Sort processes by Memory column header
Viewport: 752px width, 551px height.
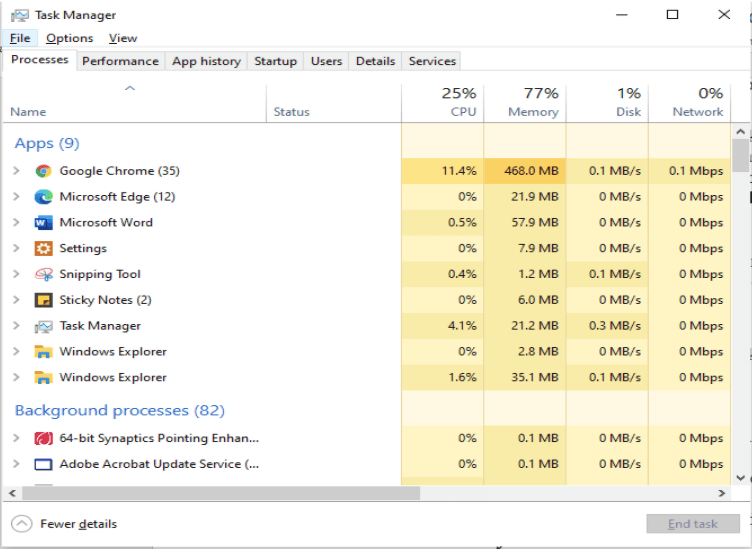(525, 104)
